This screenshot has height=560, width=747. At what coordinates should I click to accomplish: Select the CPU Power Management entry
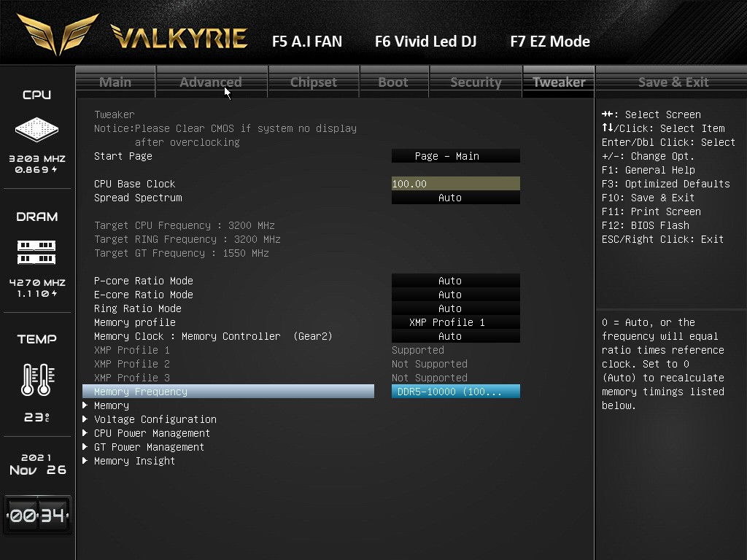click(x=152, y=433)
